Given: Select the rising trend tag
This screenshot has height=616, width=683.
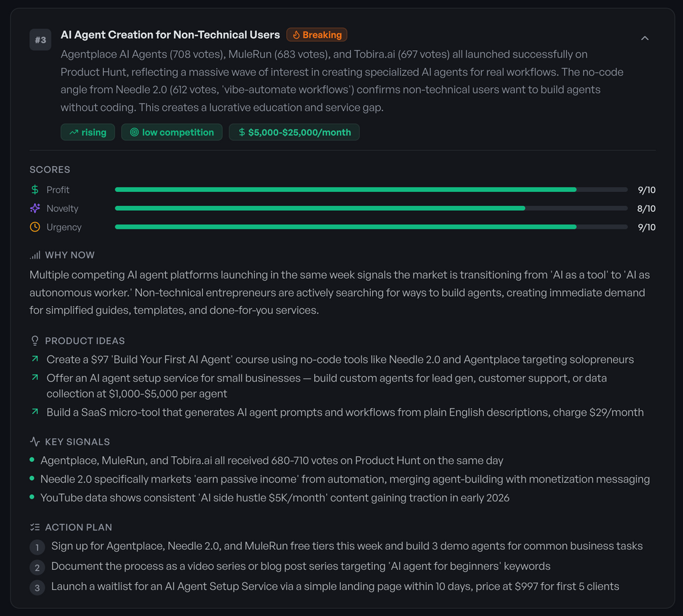Looking at the screenshot, I should pos(87,133).
